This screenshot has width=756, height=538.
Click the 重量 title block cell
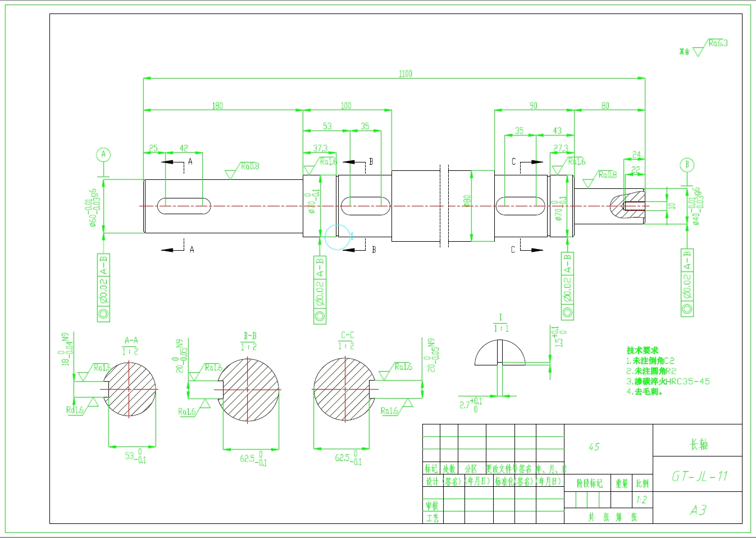click(x=622, y=483)
